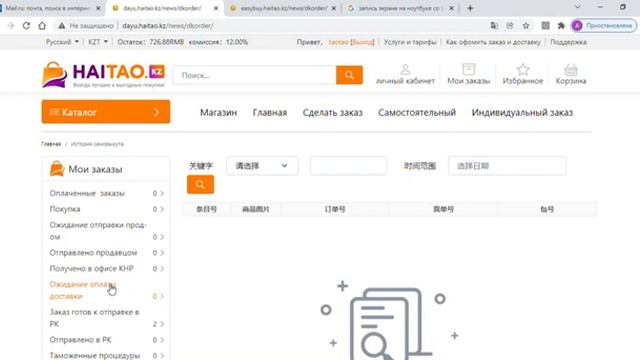Screen dimensions: 640x360
Task: Expand the Покупка row arrow
Action: tap(162, 209)
